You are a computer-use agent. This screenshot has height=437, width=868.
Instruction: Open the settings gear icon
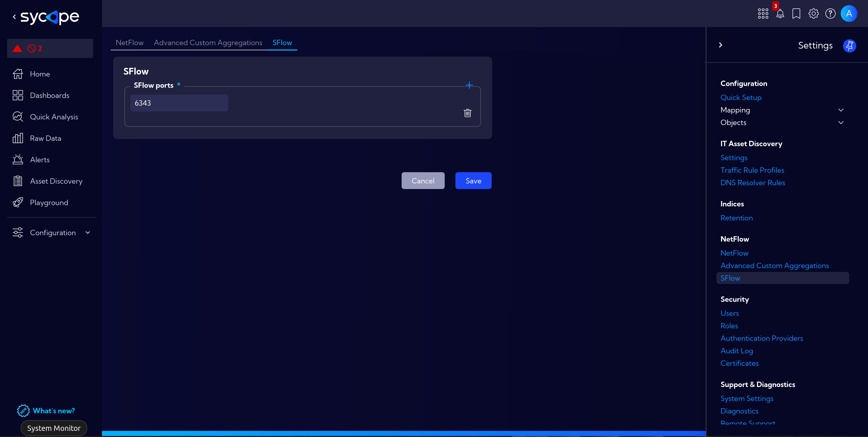coord(813,14)
